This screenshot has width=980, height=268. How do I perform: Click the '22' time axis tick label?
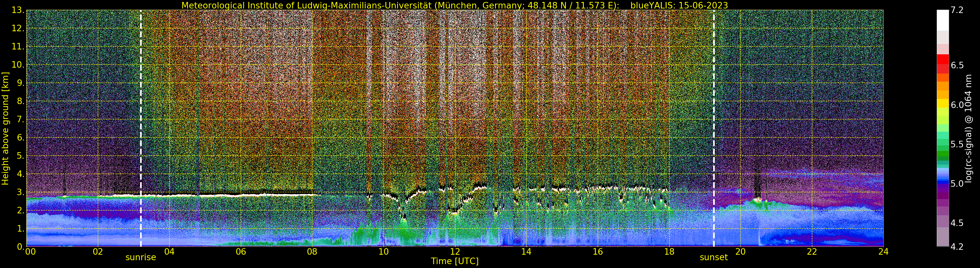(812, 252)
